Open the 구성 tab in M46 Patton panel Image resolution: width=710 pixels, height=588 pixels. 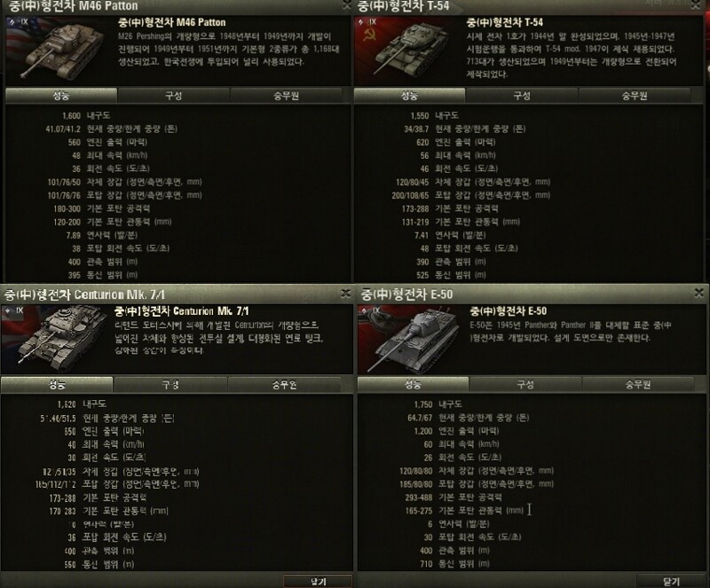(x=173, y=96)
